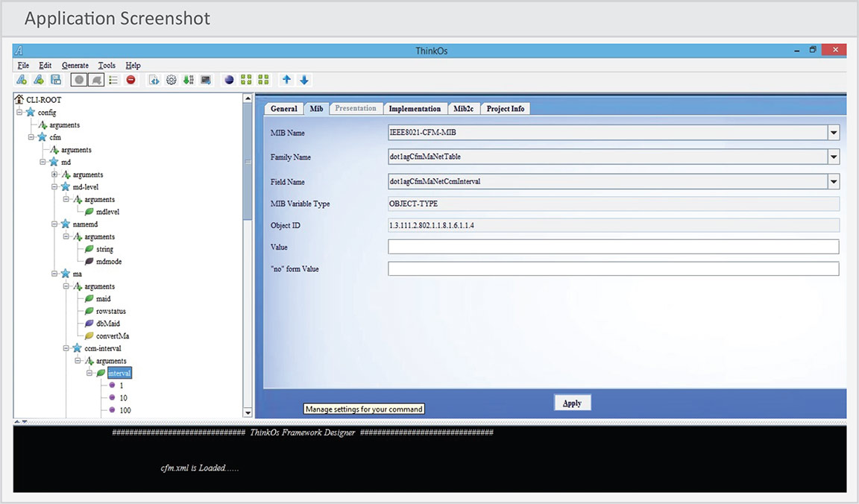The width and height of the screenshot is (859, 504).
Task: Switch to the Implementation tab
Action: 415,108
